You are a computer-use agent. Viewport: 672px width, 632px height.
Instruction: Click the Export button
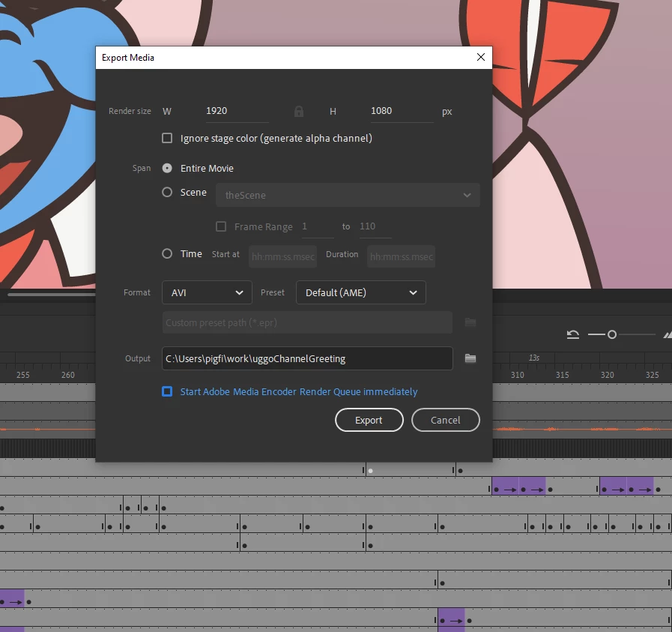tap(369, 420)
